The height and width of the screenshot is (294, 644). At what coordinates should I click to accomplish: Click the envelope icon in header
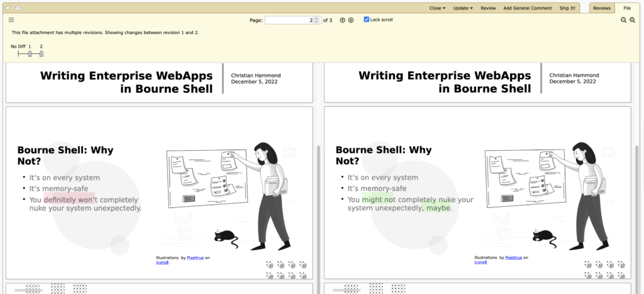[18, 8]
